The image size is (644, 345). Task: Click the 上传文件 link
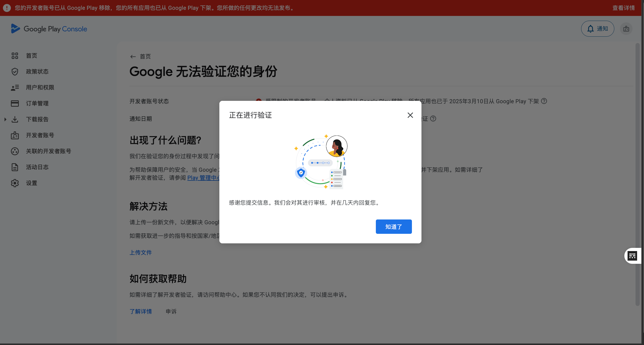140,252
